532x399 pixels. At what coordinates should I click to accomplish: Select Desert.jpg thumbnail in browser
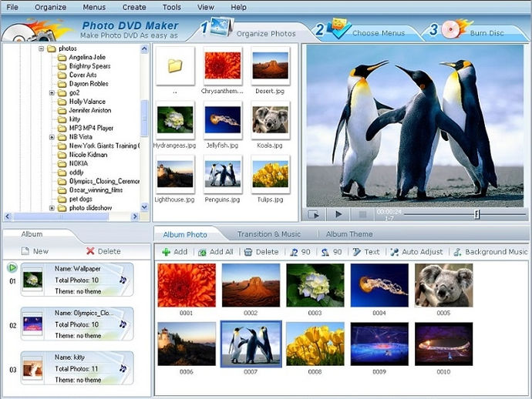tap(271, 65)
